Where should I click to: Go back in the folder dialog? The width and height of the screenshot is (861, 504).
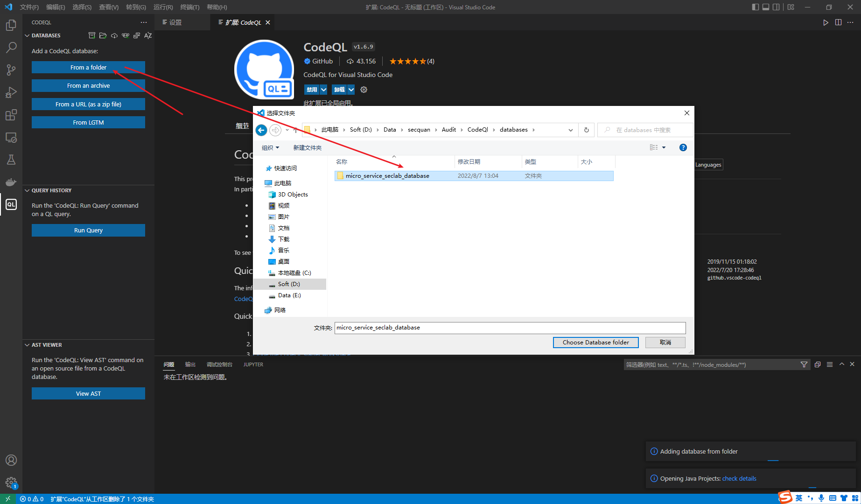261,130
